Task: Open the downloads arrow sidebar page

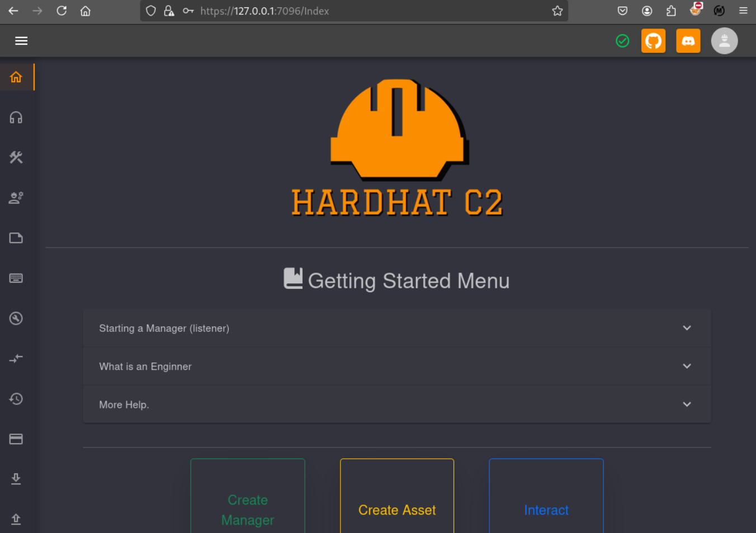Action: coord(16,479)
